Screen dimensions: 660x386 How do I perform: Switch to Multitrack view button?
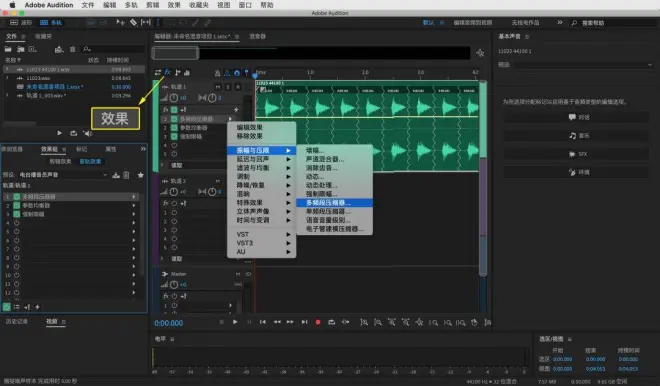51,23
